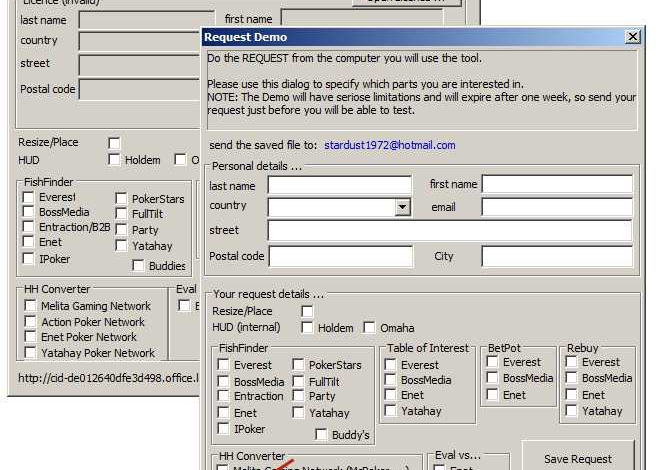Check FishFinder IPoker in Request Demo
Viewport: 671px width, 470px height.
(x=223, y=428)
